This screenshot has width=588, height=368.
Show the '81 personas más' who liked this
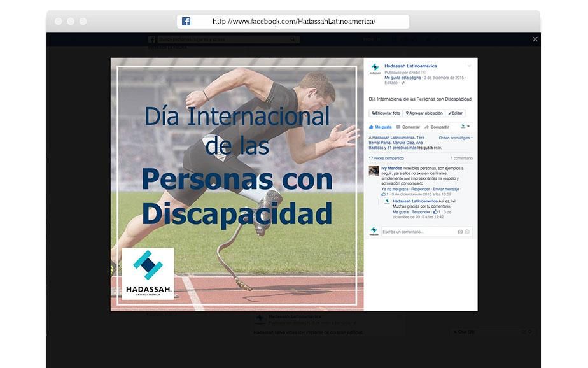[403, 148]
